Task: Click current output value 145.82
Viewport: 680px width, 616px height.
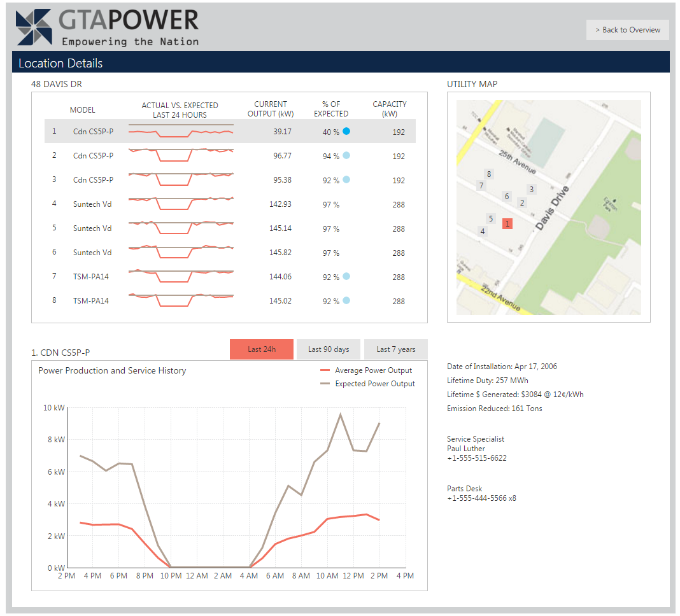Action: (280, 253)
